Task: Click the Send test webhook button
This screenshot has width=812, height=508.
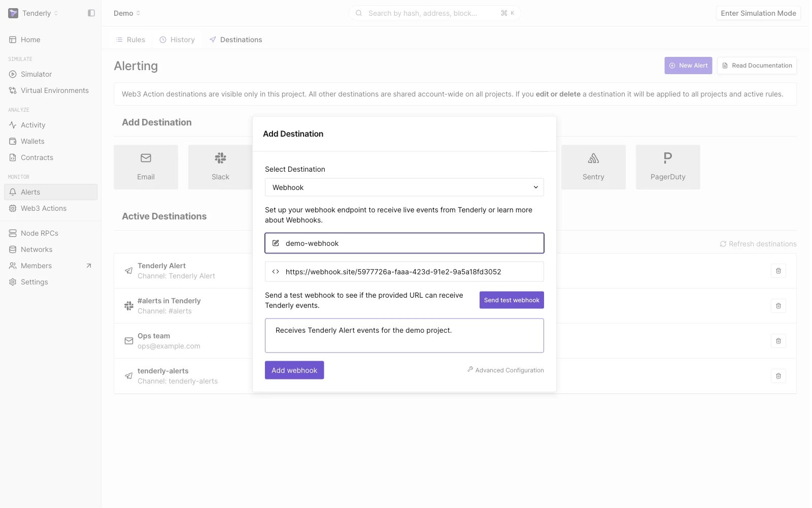Action: click(x=512, y=300)
